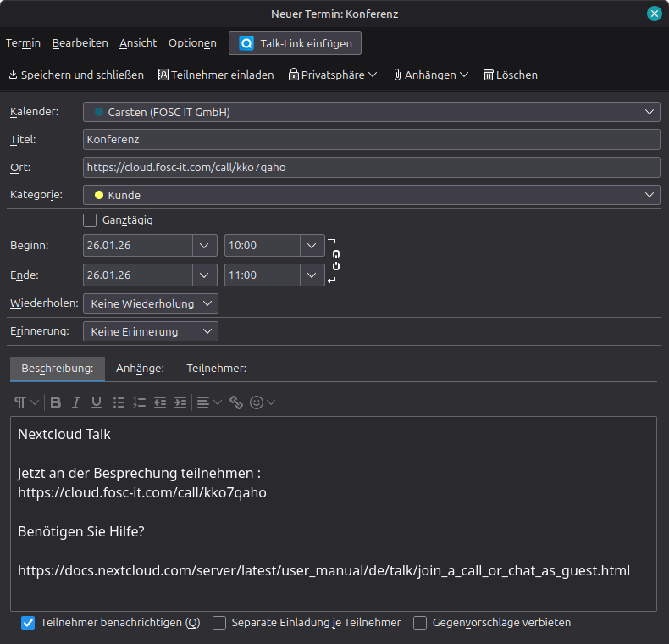Open the Kalender dropdown
The height and width of the screenshot is (644, 669).
pyautogui.click(x=371, y=112)
